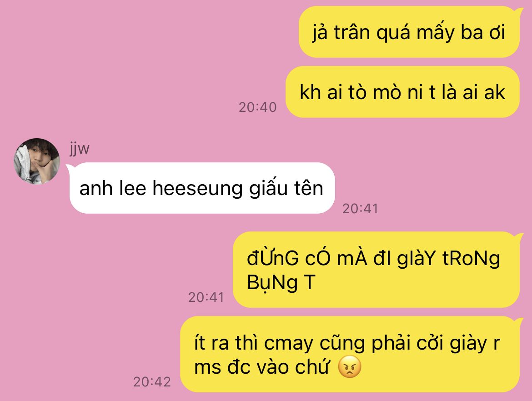Image resolution: width=532 pixels, height=401 pixels.
Task: Click the words "ba ơi" in the top message
Action: pos(483,33)
